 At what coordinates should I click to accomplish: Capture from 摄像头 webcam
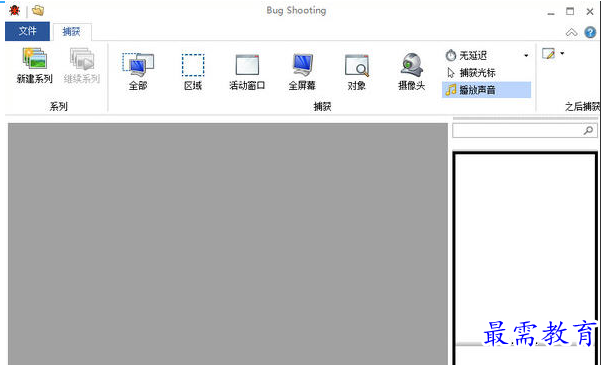click(x=412, y=72)
